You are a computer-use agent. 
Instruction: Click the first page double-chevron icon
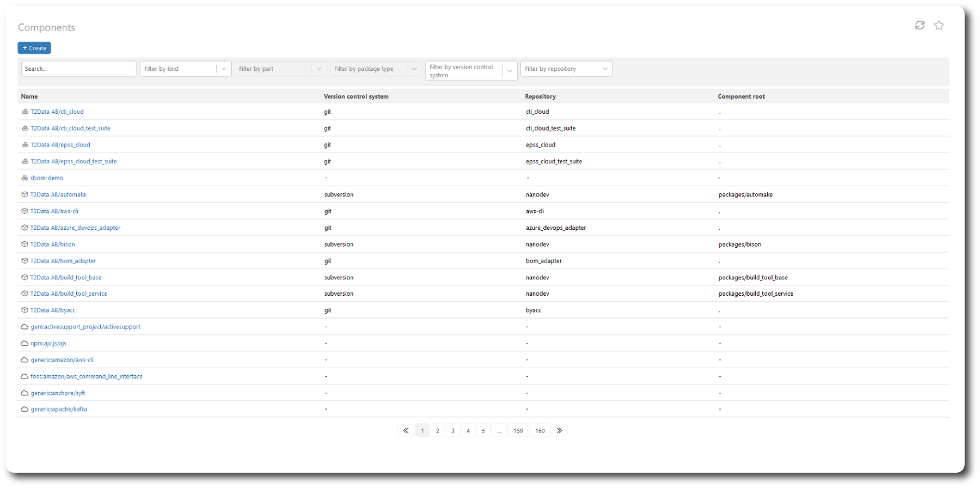406,430
